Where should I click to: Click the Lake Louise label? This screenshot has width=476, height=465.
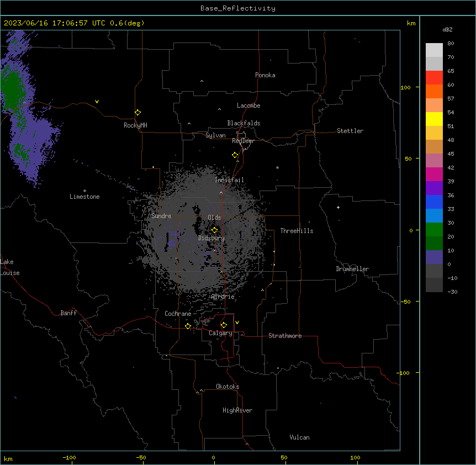click(x=10, y=267)
